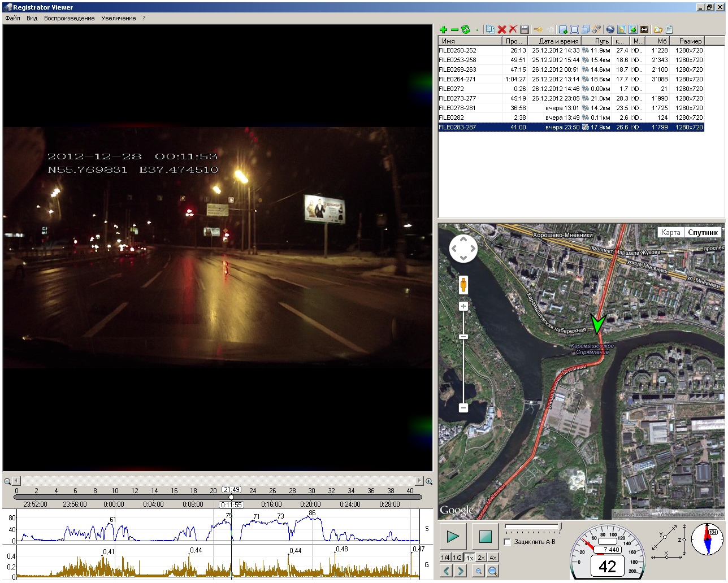Click the timeline scroll right arrow
This screenshot has height=583, width=728.
point(419,481)
